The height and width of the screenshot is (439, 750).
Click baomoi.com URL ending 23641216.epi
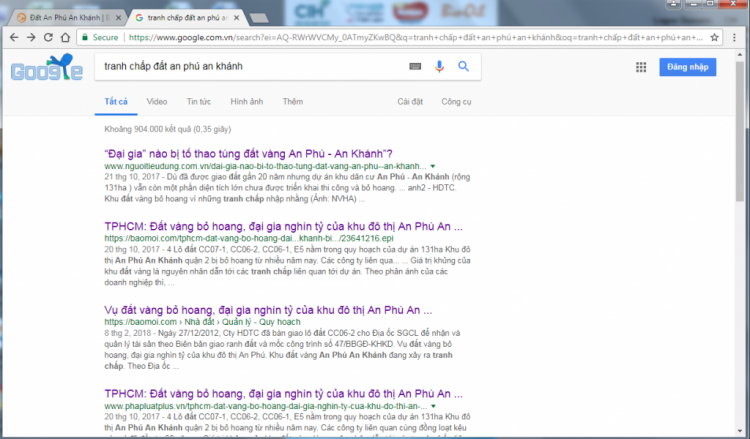(x=249, y=238)
